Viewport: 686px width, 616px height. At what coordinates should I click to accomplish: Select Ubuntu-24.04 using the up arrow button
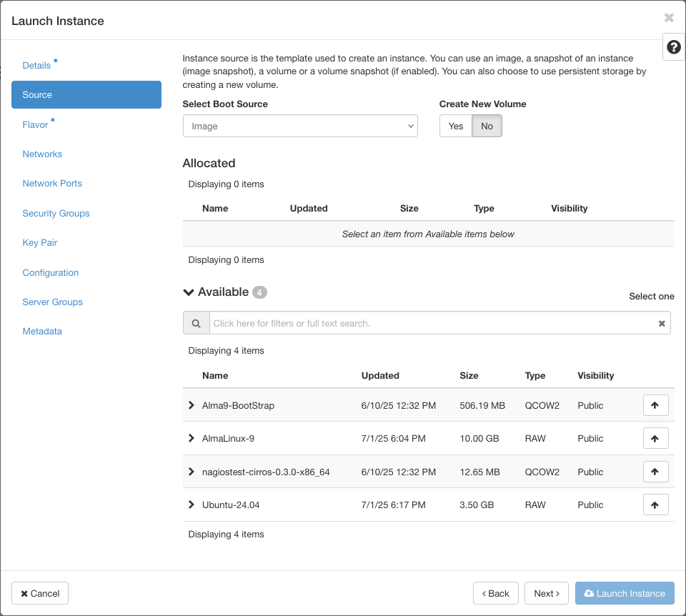point(655,505)
